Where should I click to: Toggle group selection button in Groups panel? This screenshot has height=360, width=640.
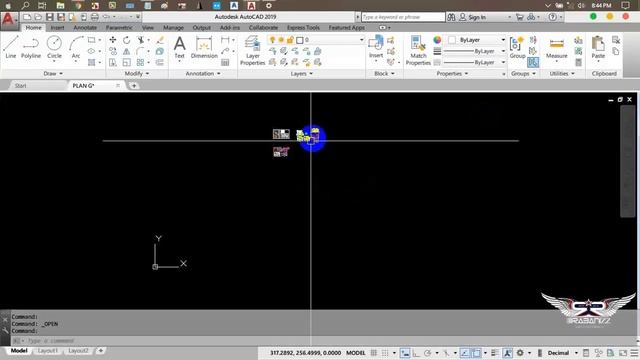click(x=533, y=62)
